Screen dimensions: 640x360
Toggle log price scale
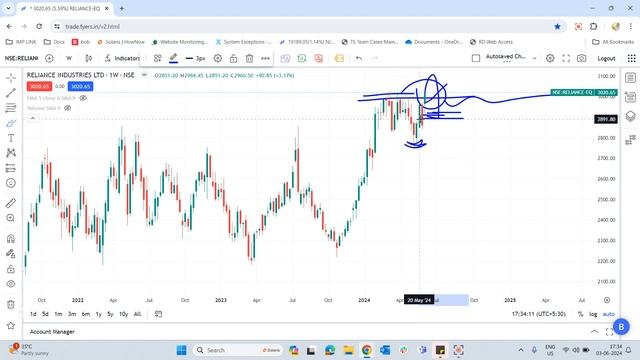coord(593,314)
